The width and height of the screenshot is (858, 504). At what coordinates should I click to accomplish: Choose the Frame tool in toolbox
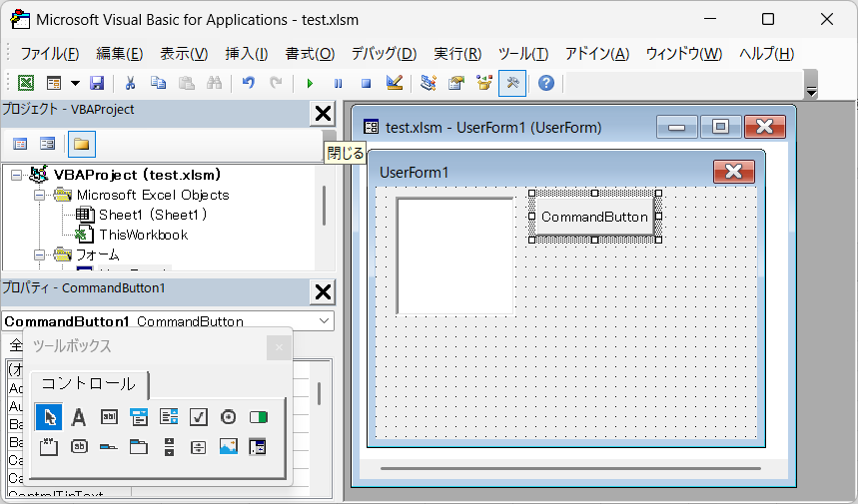[x=49, y=447]
